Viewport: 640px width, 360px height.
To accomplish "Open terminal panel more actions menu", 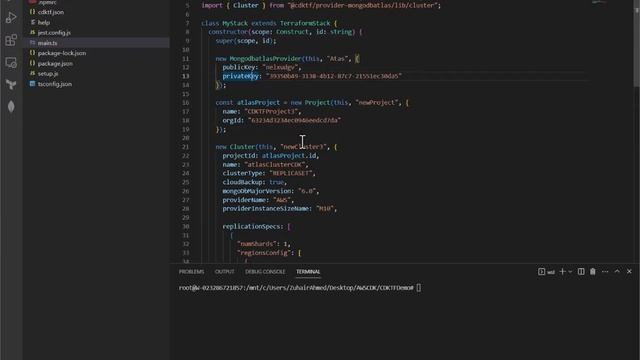I will coord(605,272).
